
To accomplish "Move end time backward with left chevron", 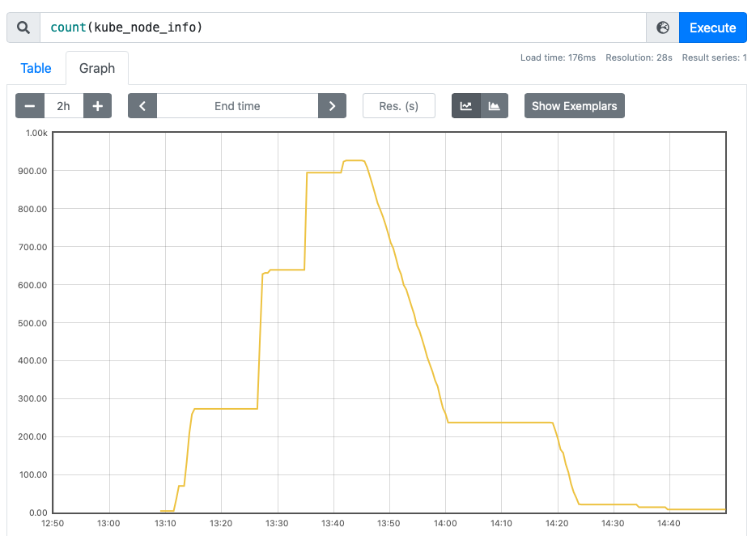I will (142, 105).
